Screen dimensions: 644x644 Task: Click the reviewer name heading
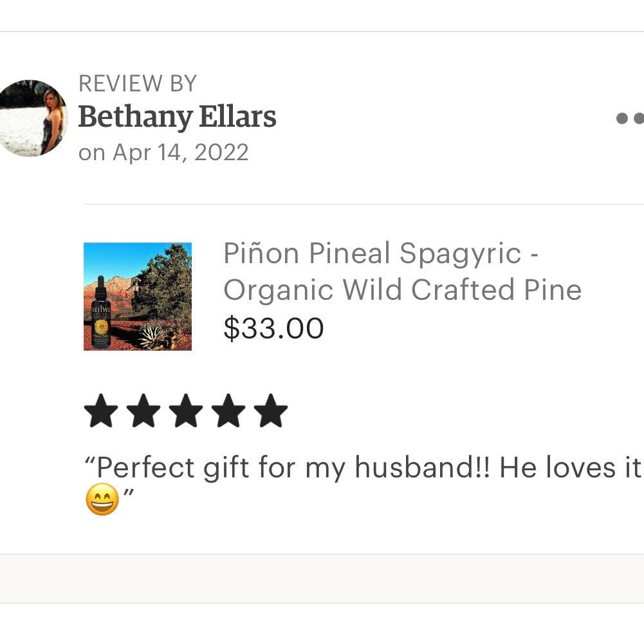pos(178,118)
